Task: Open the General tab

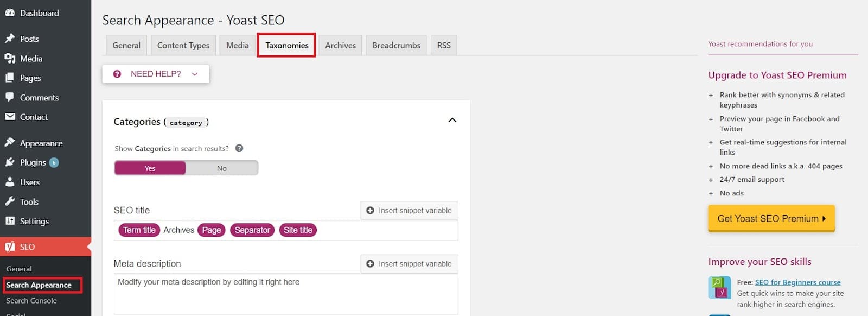Action: tap(126, 46)
